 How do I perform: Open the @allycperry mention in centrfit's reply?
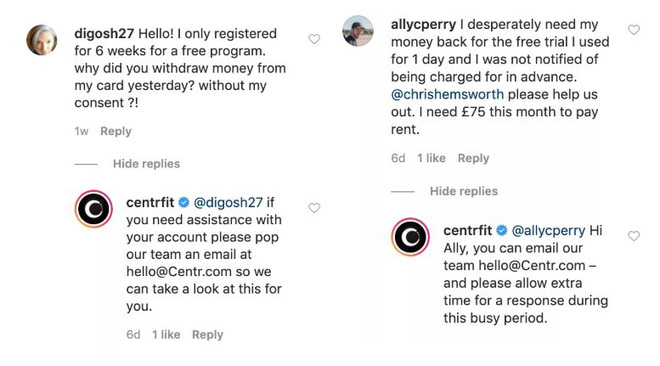click(548, 231)
